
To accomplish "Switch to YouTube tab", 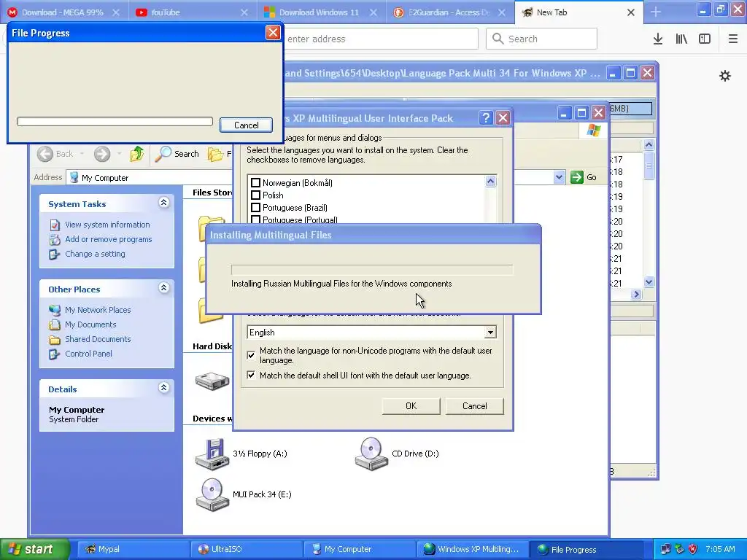I will tap(193, 12).
